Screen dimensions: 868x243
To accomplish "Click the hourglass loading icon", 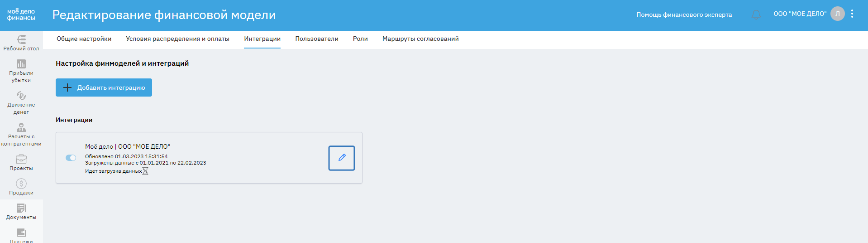I will tap(145, 171).
